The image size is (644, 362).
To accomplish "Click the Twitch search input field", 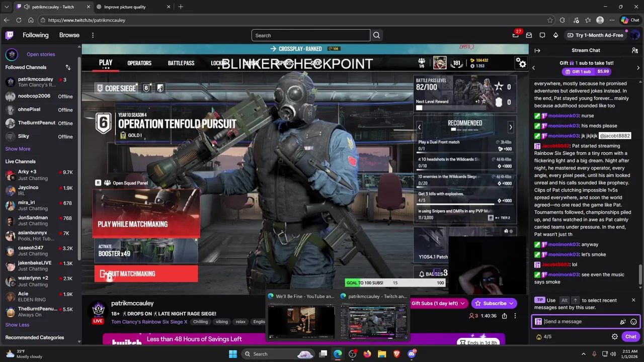I will [310, 35].
